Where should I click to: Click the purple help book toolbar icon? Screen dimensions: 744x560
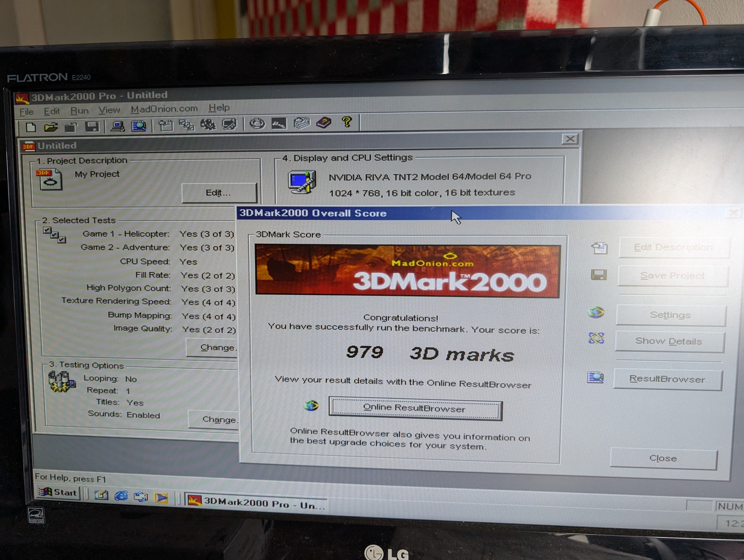(324, 122)
